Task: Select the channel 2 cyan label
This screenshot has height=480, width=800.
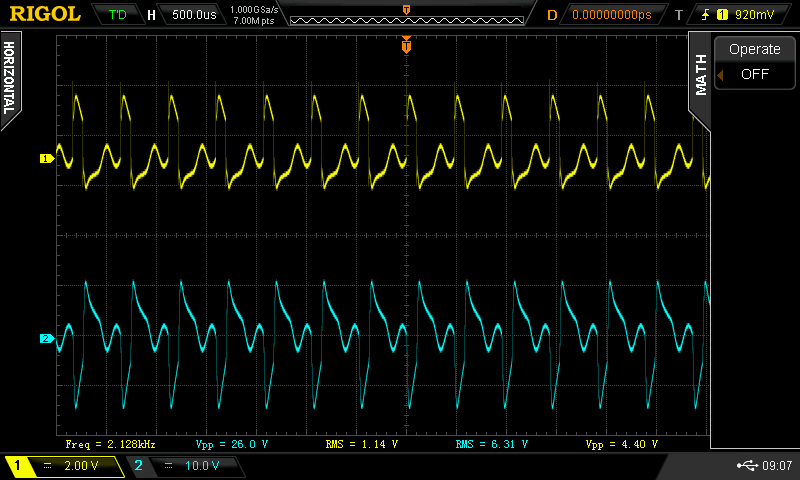Action: [x=138, y=465]
